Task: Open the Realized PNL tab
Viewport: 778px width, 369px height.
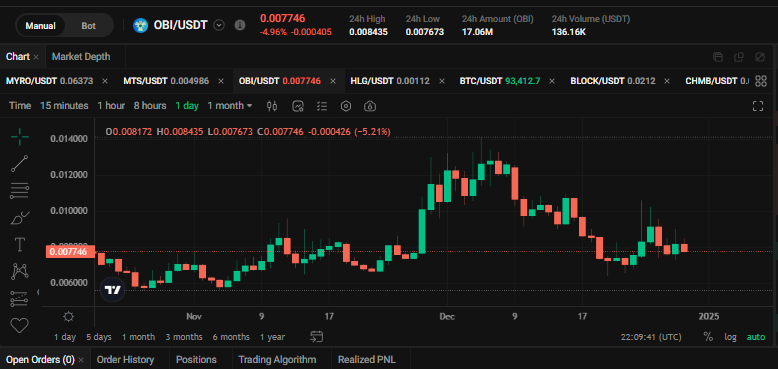Action: (x=367, y=360)
